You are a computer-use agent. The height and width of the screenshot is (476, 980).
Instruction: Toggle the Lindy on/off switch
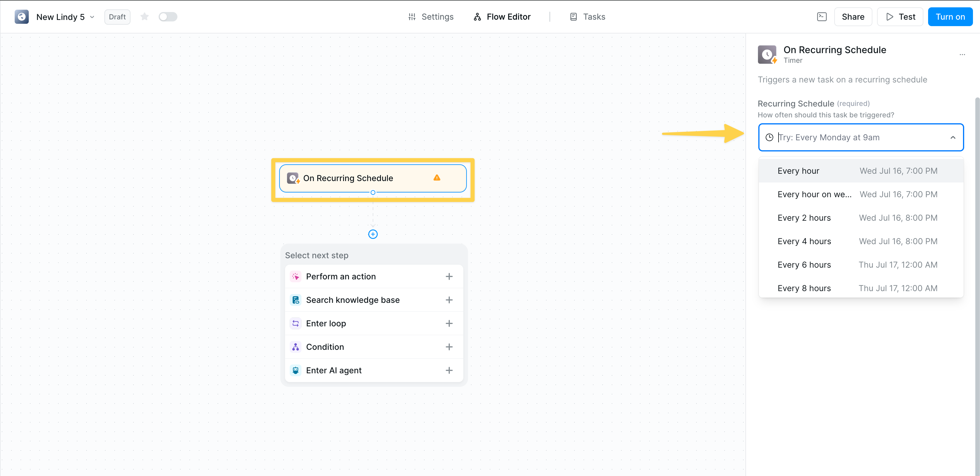click(168, 17)
